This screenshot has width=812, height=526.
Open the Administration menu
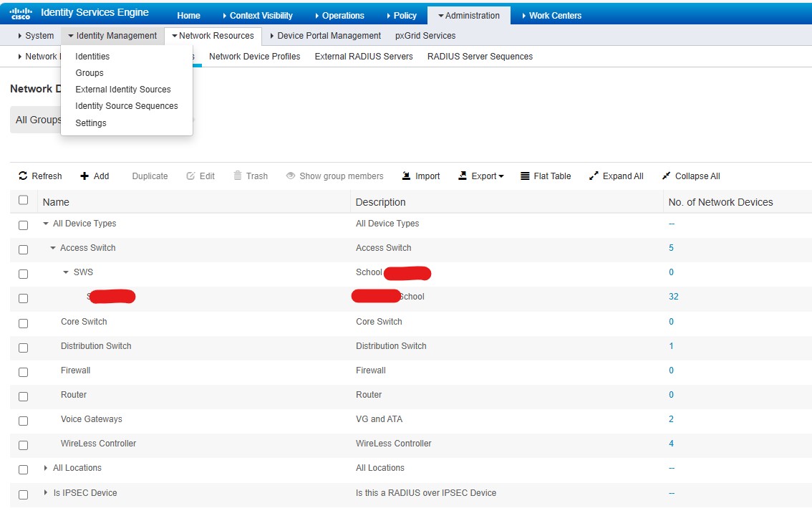click(x=469, y=16)
